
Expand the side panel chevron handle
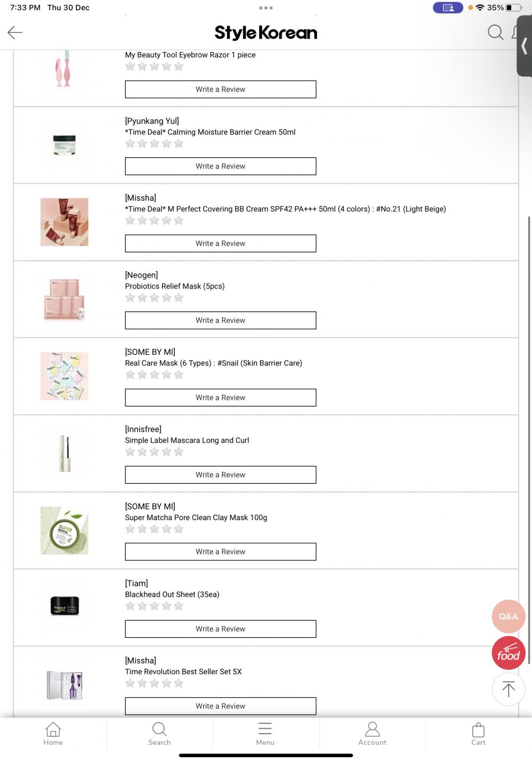[525, 47]
